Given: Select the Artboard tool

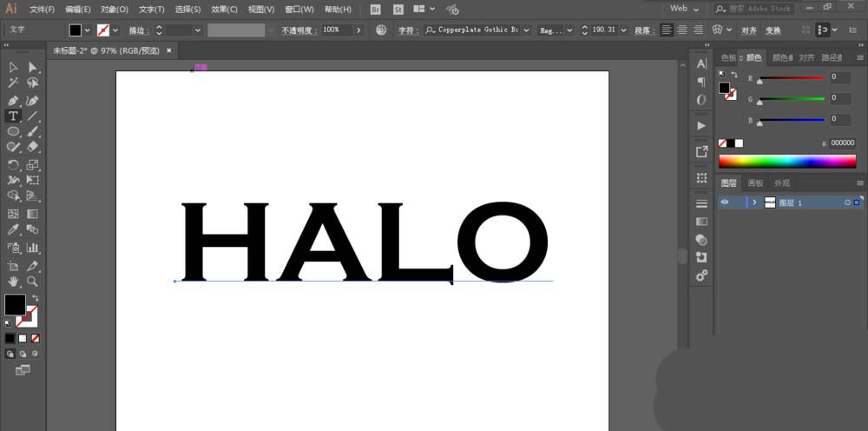Looking at the screenshot, I should pyautogui.click(x=13, y=266).
